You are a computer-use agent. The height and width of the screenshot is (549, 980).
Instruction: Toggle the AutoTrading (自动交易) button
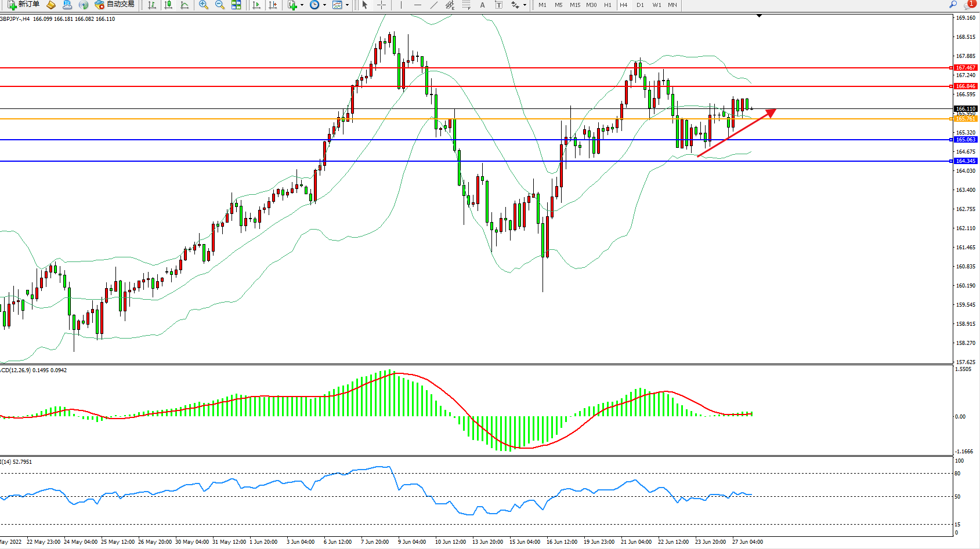click(114, 5)
